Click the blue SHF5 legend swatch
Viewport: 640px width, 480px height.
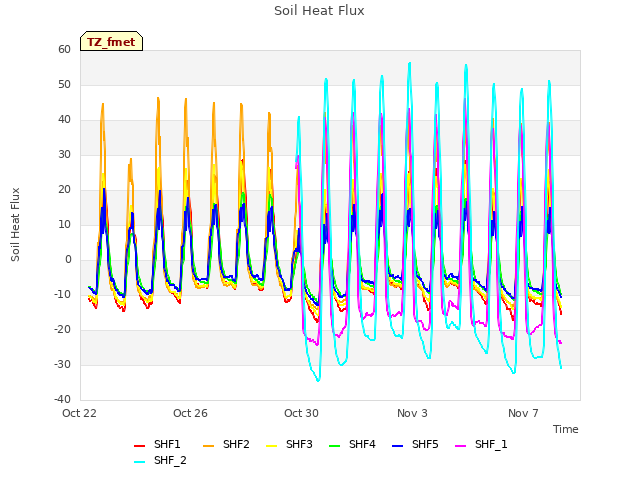point(397,446)
